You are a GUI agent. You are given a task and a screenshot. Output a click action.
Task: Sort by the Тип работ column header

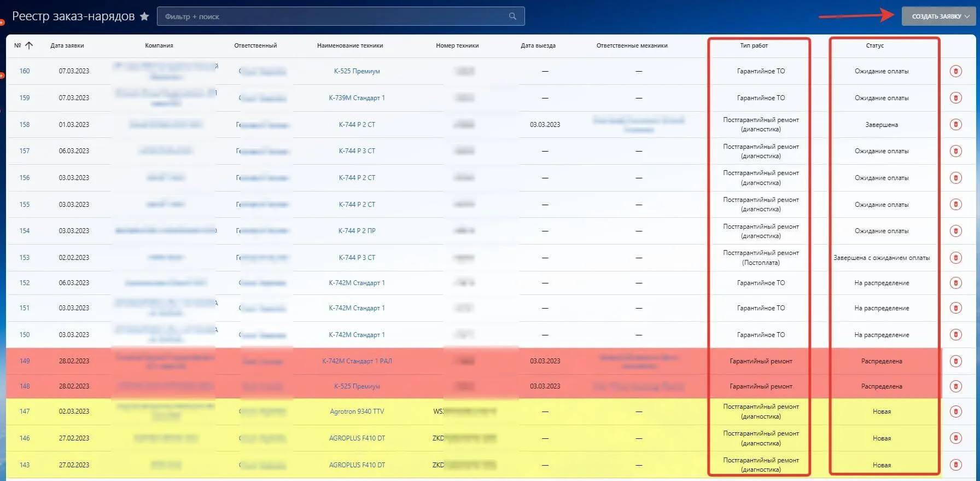click(754, 45)
